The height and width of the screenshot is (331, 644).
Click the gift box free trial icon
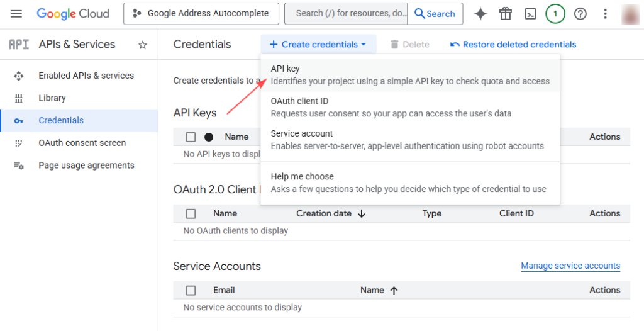coord(505,13)
